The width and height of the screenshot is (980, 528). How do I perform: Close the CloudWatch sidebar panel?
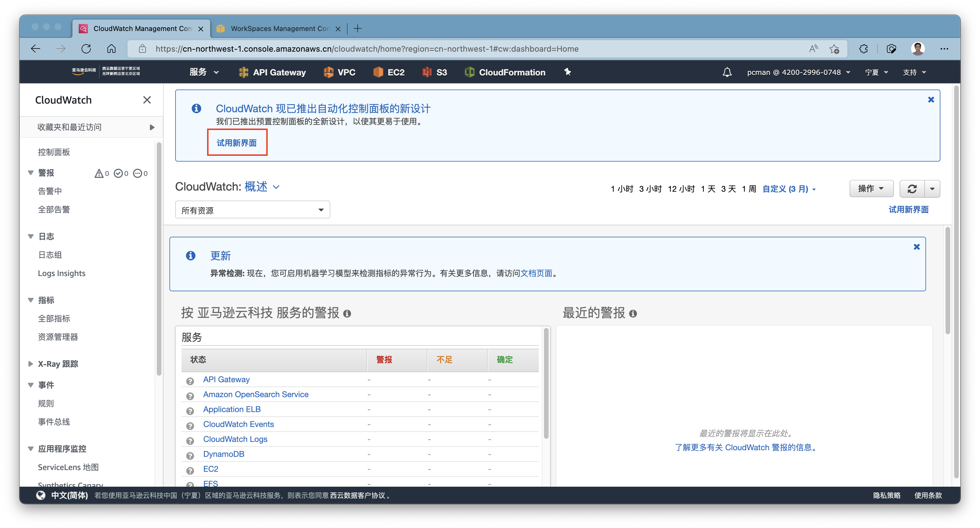[x=147, y=100]
